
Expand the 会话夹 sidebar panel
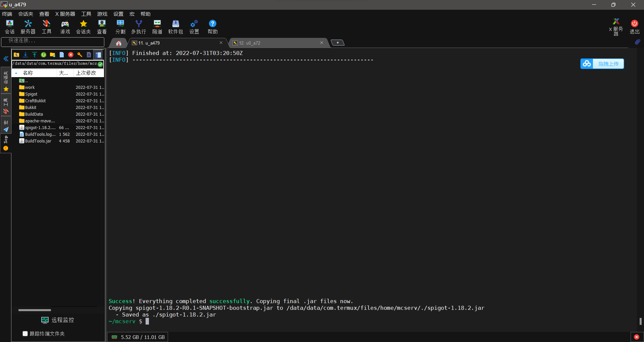click(6, 77)
